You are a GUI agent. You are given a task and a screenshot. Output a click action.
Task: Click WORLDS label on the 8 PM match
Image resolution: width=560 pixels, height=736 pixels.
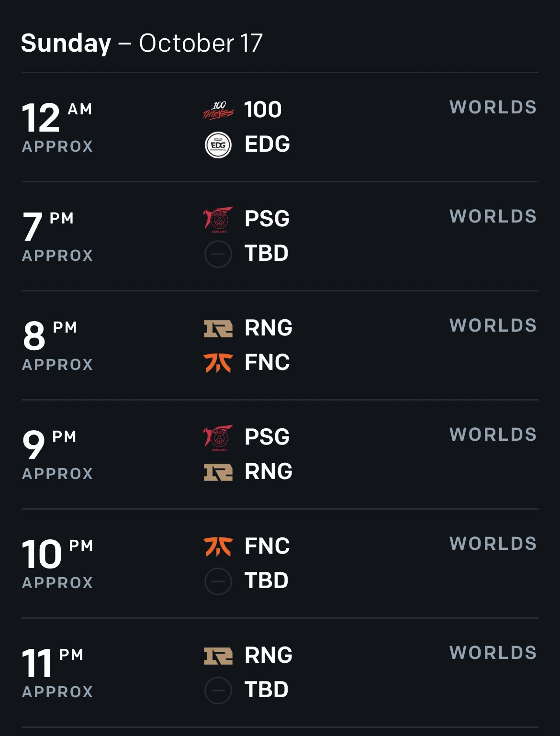(493, 325)
